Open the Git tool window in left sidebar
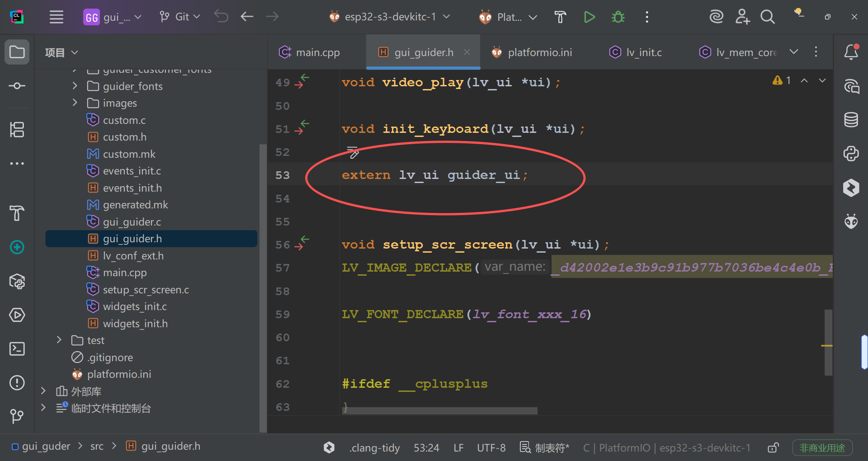Viewport: 868px width, 461px height. click(x=17, y=416)
